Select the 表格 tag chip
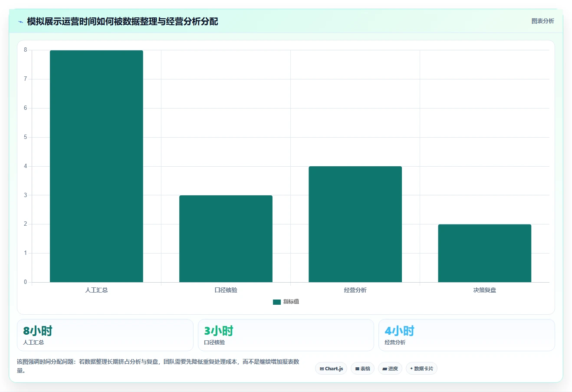Screen dimensions: 572x392 362,369
